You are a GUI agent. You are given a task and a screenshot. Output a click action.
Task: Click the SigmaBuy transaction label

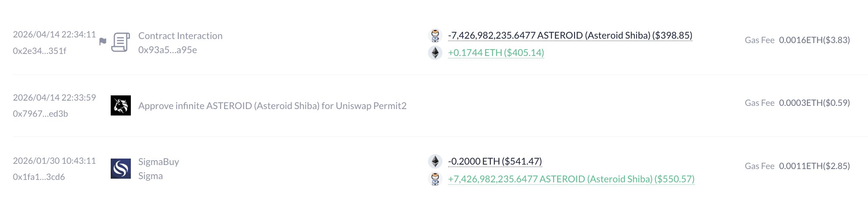click(159, 162)
